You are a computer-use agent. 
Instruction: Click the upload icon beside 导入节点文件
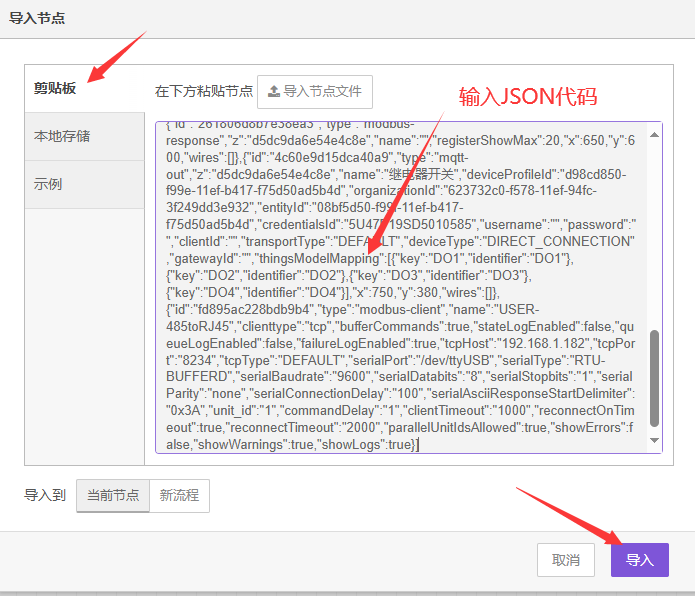pos(274,91)
